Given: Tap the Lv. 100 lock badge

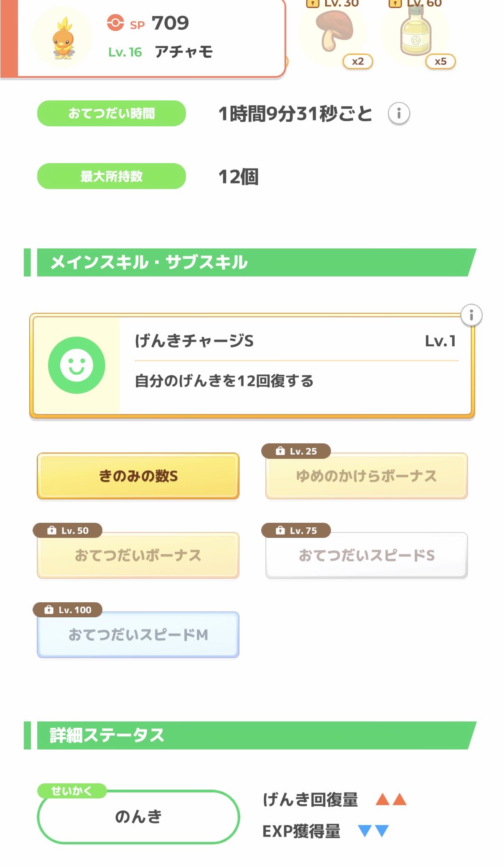Looking at the screenshot, I should [x=67, y=610].
